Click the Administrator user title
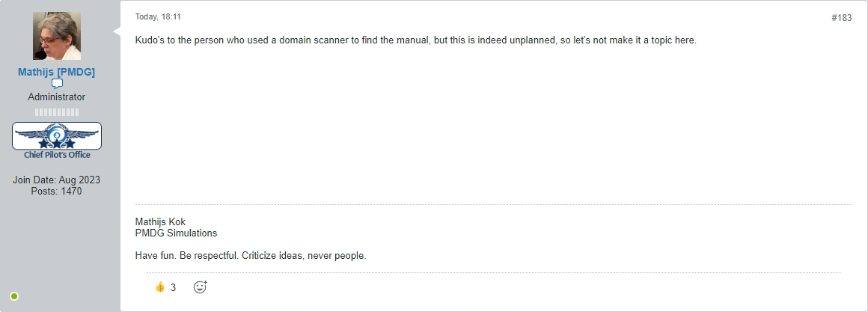Image resolution: width=868 pixels, height=312 pixels. (57, 97)
